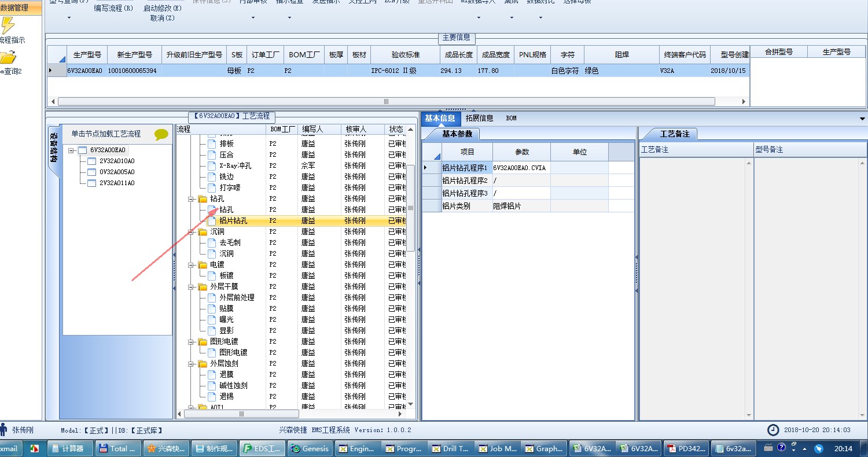Select the 钻孔 folder icon
868x457 pixels.
(203, 198)
